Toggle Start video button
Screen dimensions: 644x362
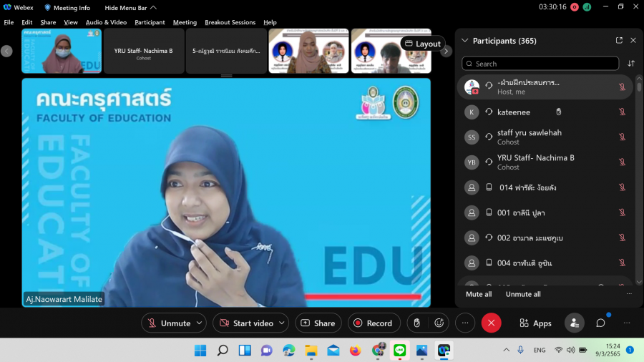point(246,323)
